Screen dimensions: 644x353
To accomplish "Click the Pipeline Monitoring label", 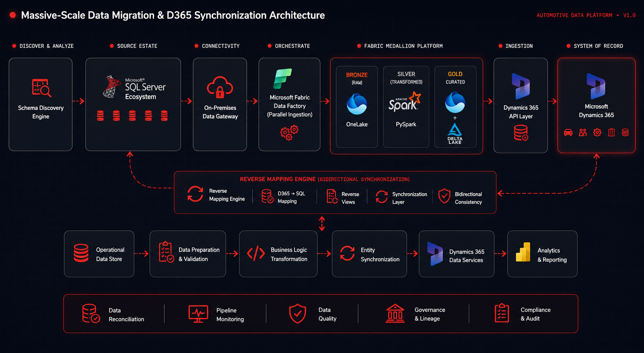I will coord(230,315).
